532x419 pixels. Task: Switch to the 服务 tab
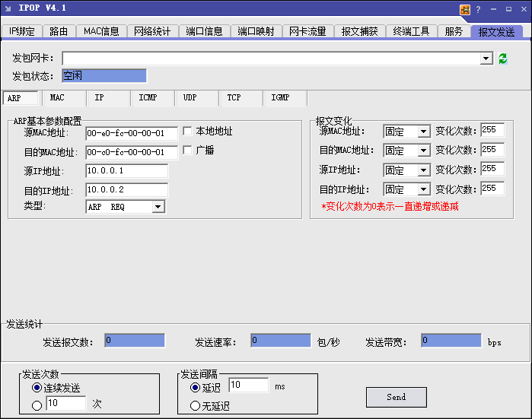click(x=454, y=31)
